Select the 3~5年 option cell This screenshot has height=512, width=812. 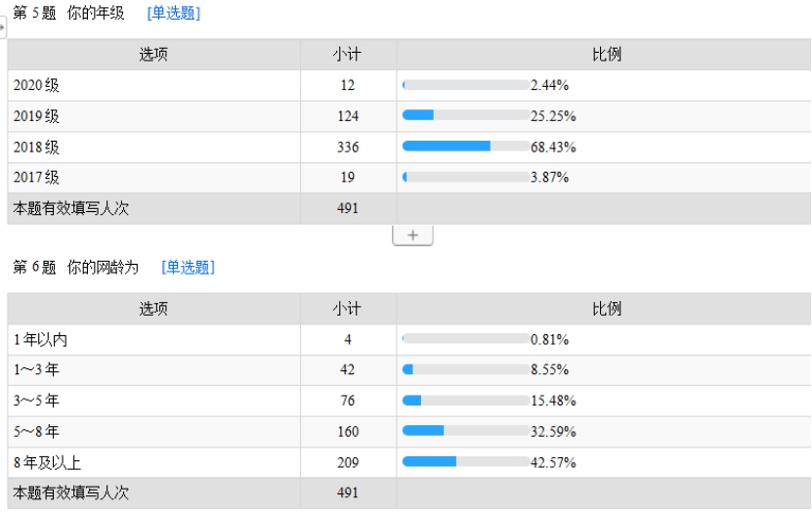tap(153, 401)
